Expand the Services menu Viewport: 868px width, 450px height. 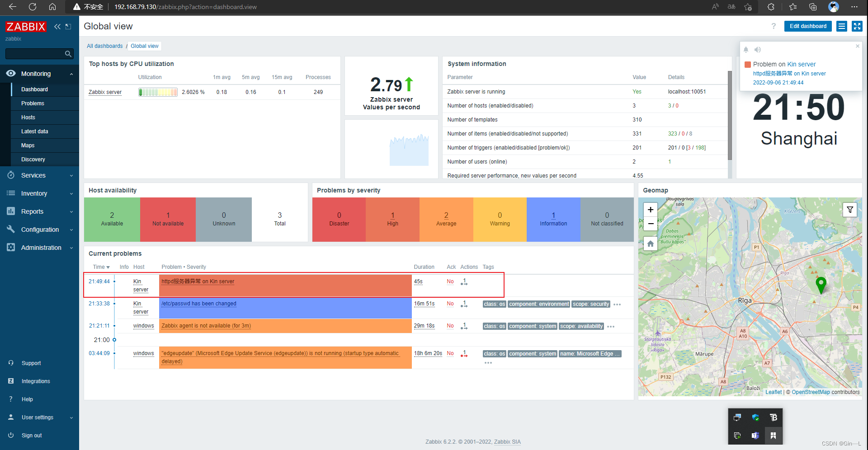(x=39, y=175)
